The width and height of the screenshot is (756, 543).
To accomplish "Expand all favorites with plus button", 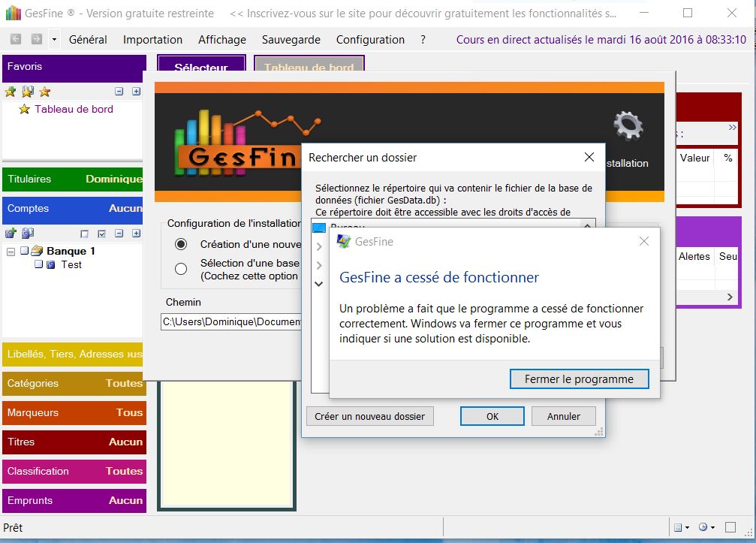I will pos(136,92).
